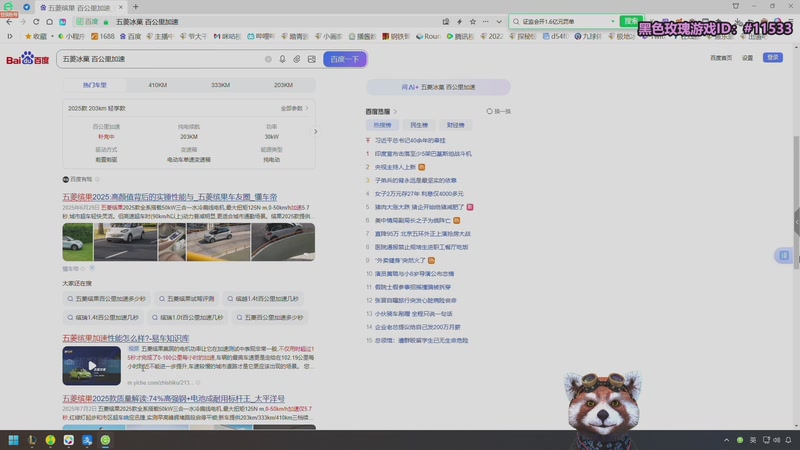Go to next car model card arrow
The height and width of the screenshot is (450, 800).
tap(315, 132)
